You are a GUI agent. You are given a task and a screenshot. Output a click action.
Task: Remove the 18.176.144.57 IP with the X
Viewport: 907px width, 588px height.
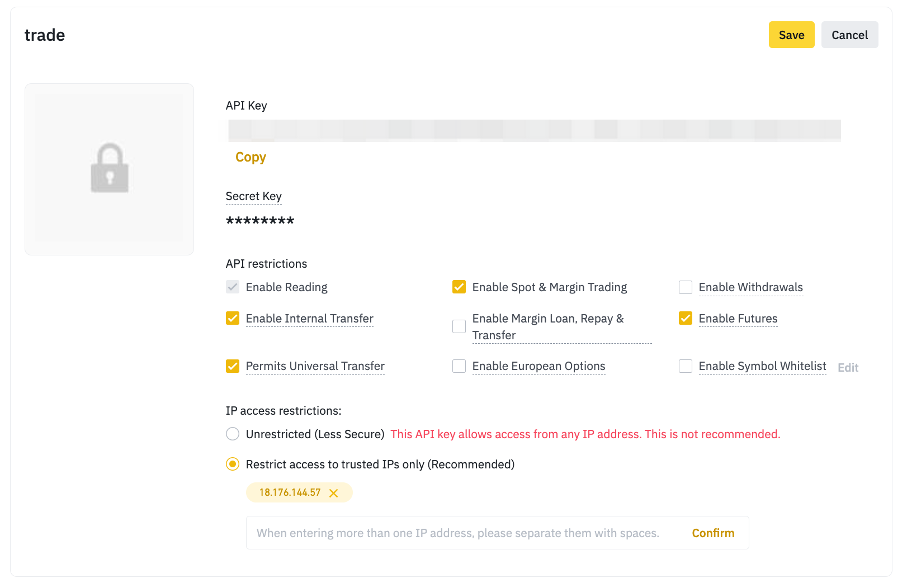point(334,493)
